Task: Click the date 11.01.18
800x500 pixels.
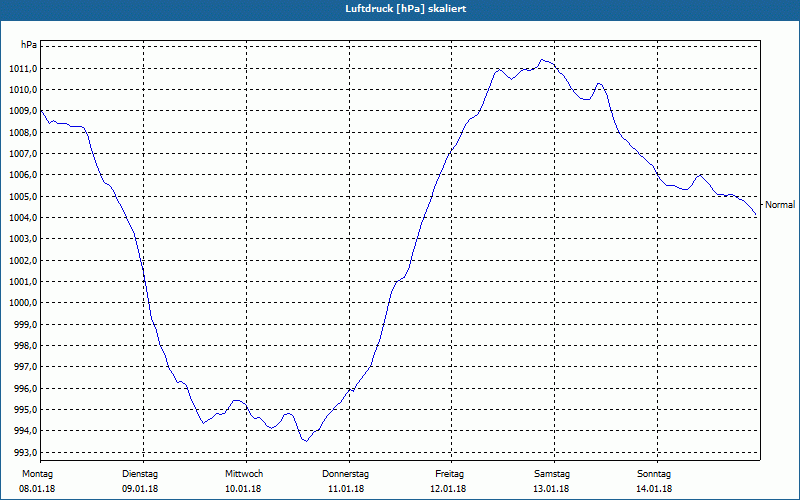Action: pos(346,489)
